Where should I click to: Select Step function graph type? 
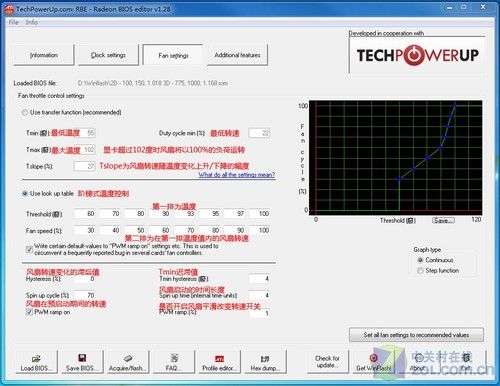point(420,271)
